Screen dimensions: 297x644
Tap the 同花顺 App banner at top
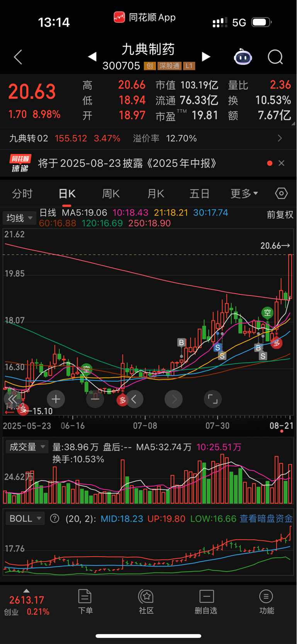[x=145, y=17]
